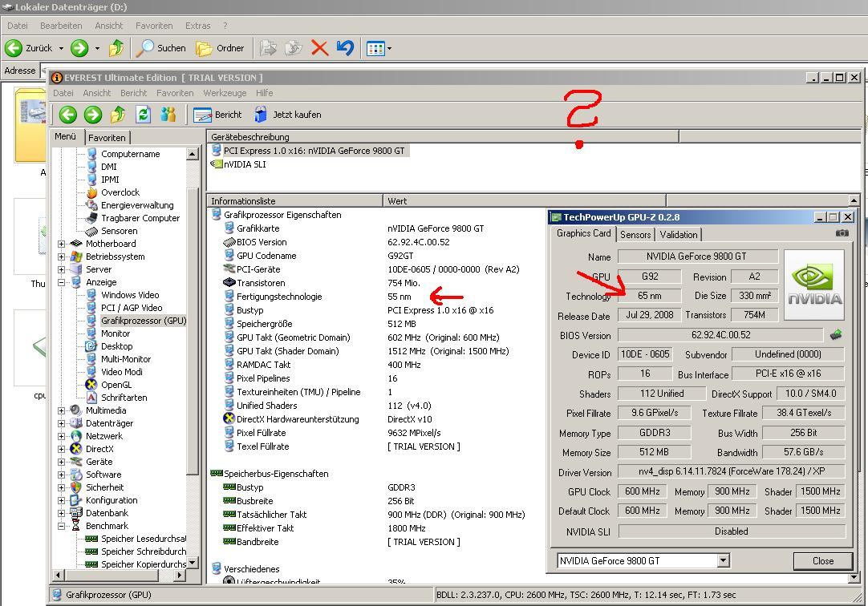The width and height of the screenshot is (868, 606).
Task: Click tree panel scroll-up arrow
Action: click(192, 154)
